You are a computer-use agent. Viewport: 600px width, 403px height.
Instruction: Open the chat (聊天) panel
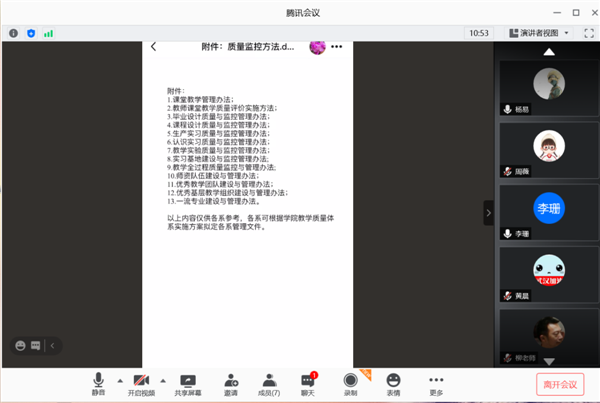click(308, 384)
